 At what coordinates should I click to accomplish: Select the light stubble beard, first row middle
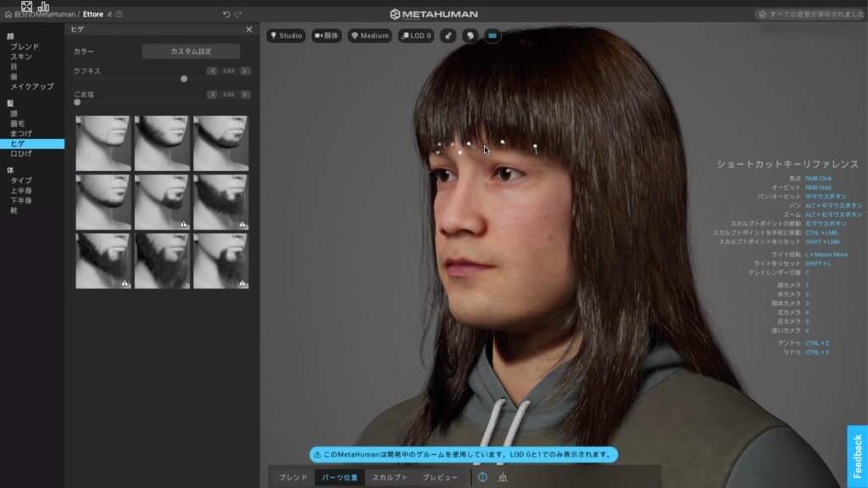pos(162,143)
